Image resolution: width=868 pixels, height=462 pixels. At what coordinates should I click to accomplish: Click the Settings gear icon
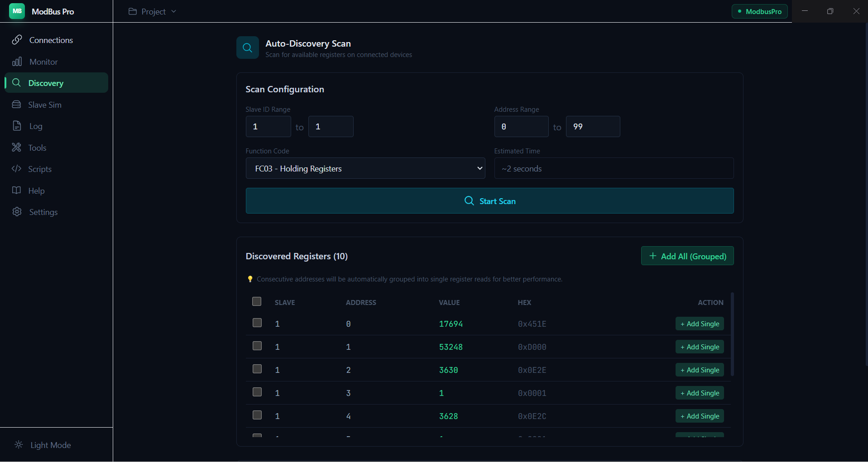(x=16, y=212)
